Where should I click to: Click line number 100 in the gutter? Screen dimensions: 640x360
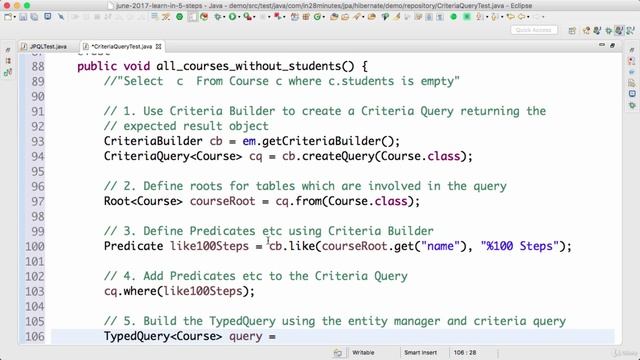[35, 247]
